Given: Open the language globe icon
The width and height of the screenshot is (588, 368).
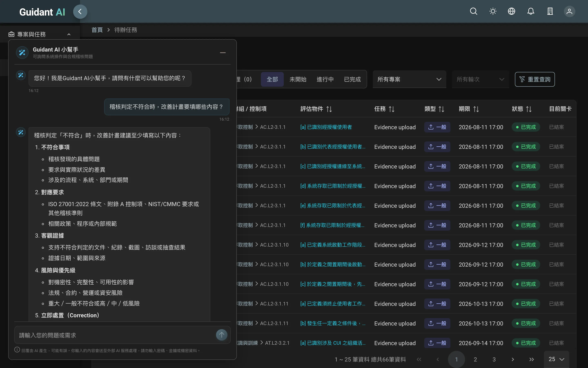Looking at the screenshot, I should pos(511,11).
